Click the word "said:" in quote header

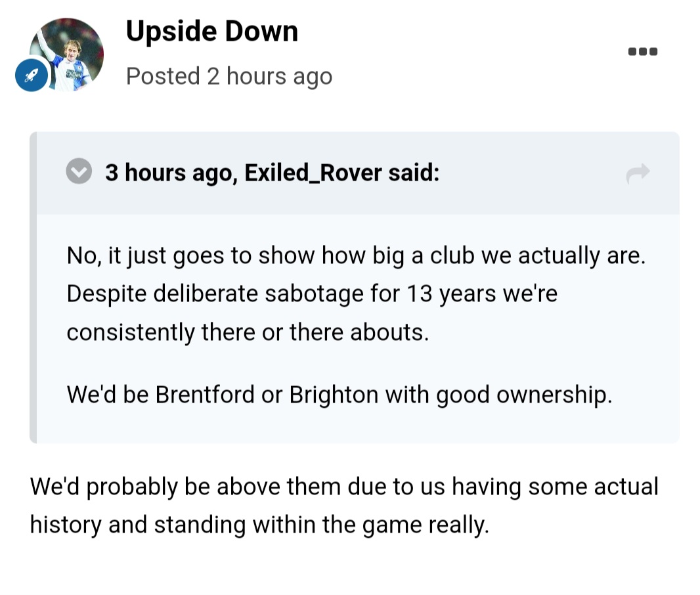coord(414,173)
